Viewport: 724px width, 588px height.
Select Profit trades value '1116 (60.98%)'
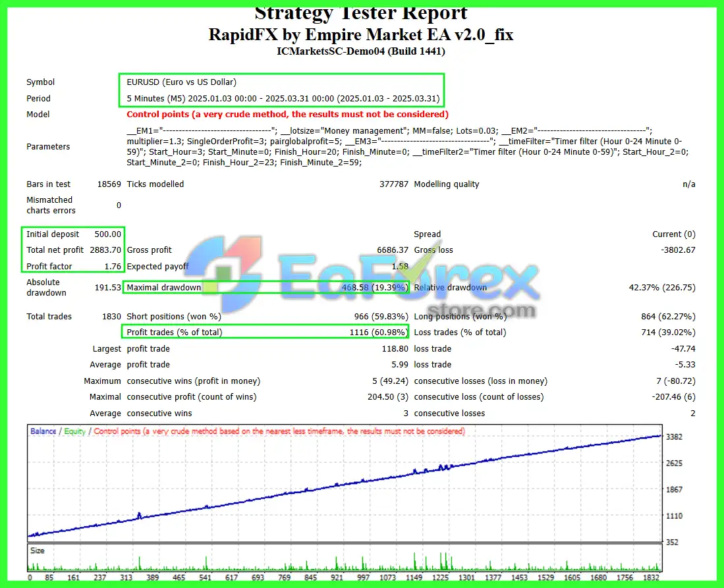point(379,333)
